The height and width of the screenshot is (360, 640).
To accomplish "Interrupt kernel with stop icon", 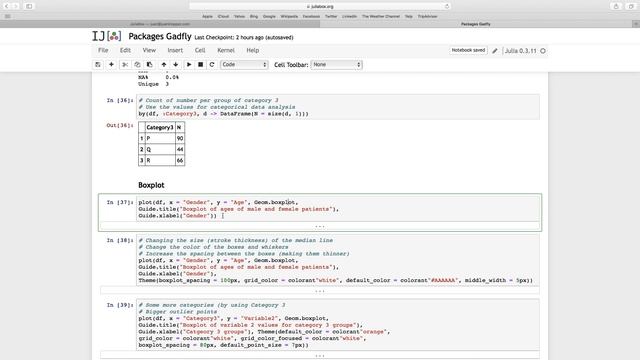I will pos(200,64).
